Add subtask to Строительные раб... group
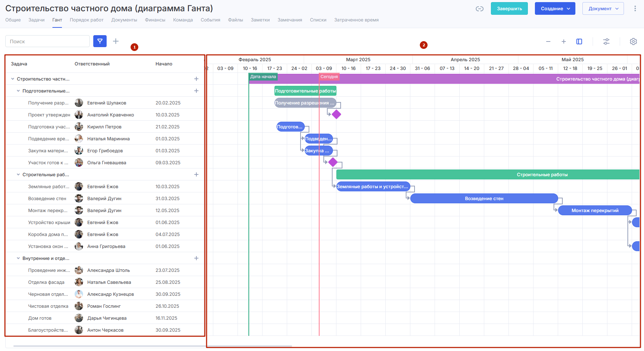This screenshot has height=351, width=644. click(x=196, y=174)
